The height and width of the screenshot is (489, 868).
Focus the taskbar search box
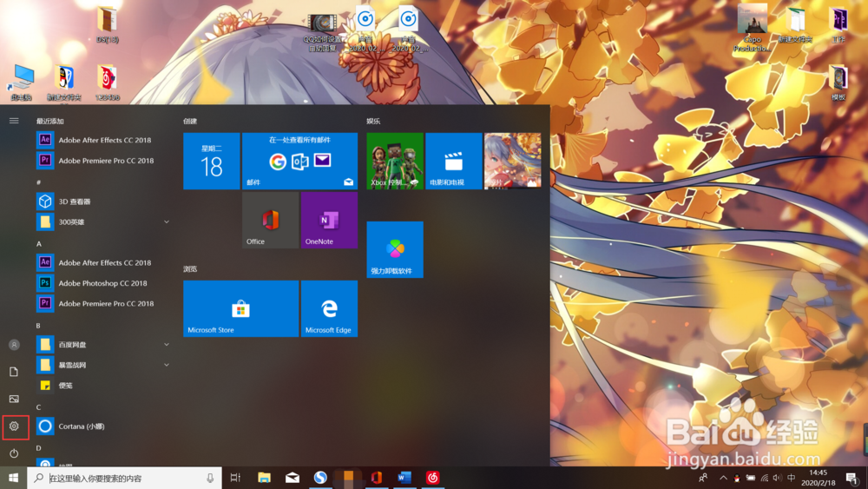[124, 478]
